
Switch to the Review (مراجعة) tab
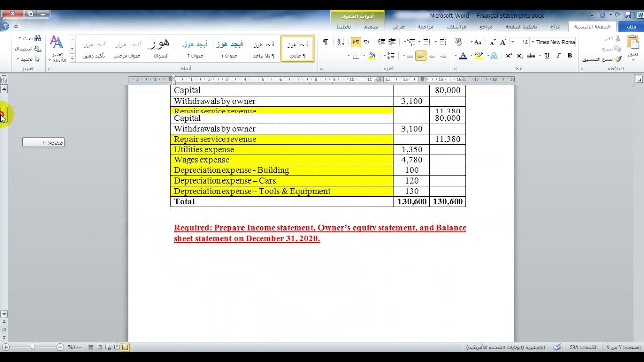425,27
